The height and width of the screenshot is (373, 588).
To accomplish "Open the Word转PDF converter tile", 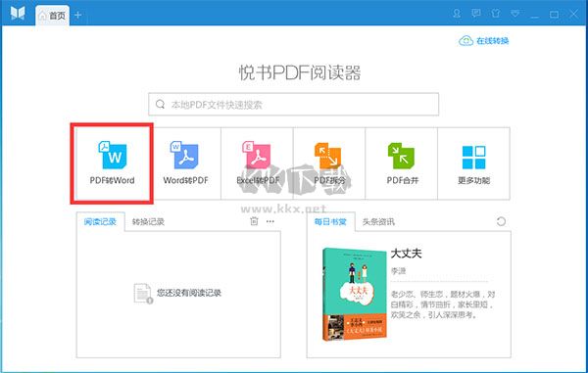I will point(185,163).
